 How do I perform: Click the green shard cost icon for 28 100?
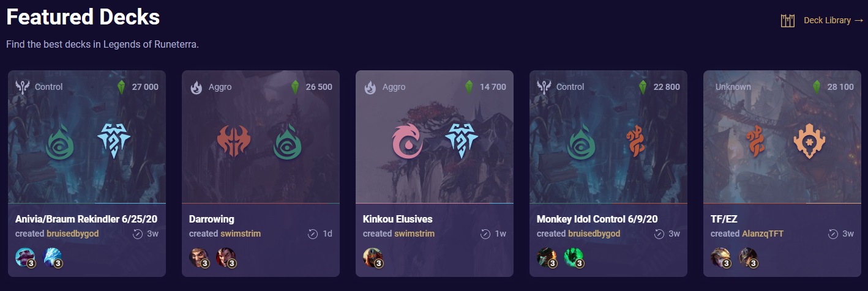tap(817, 87)
